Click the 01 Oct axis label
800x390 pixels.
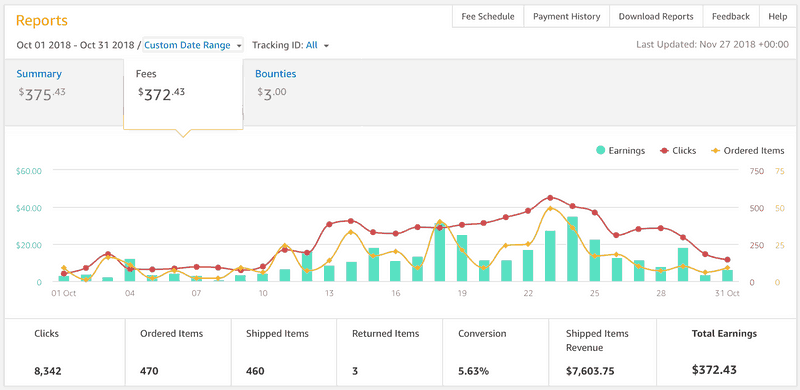click(x=64, y=294)
